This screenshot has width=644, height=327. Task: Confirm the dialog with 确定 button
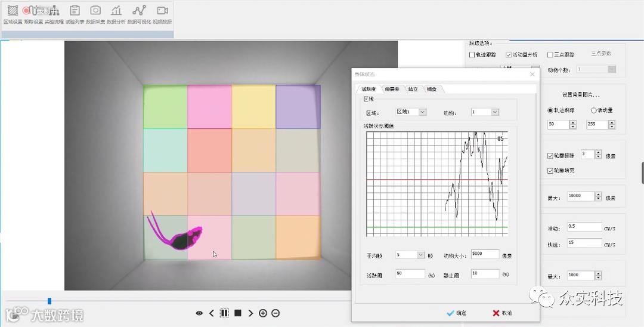pyautogui.click(x=456, y=313)
